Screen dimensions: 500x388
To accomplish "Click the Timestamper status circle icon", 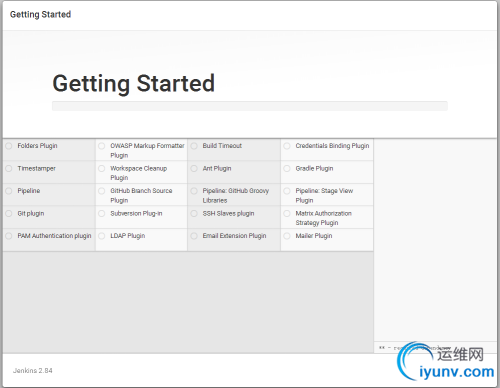I will coord(9,169).
